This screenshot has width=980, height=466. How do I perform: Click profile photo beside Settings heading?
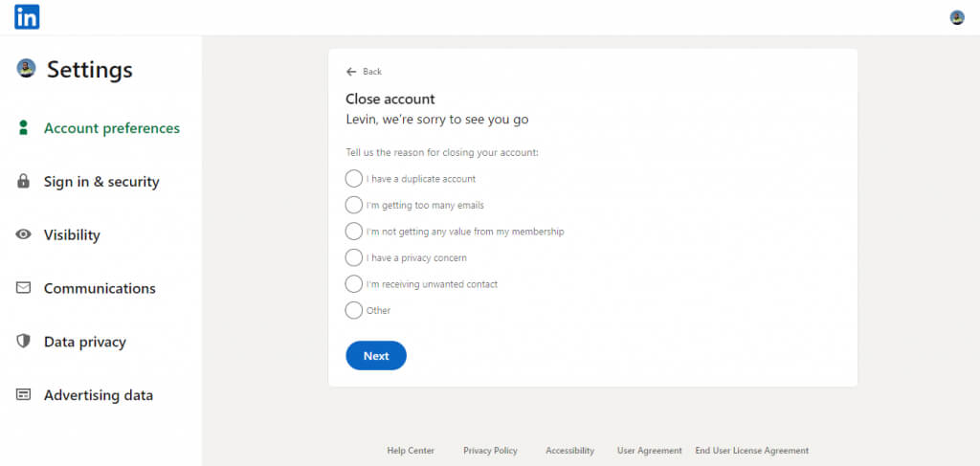(27, 68)
